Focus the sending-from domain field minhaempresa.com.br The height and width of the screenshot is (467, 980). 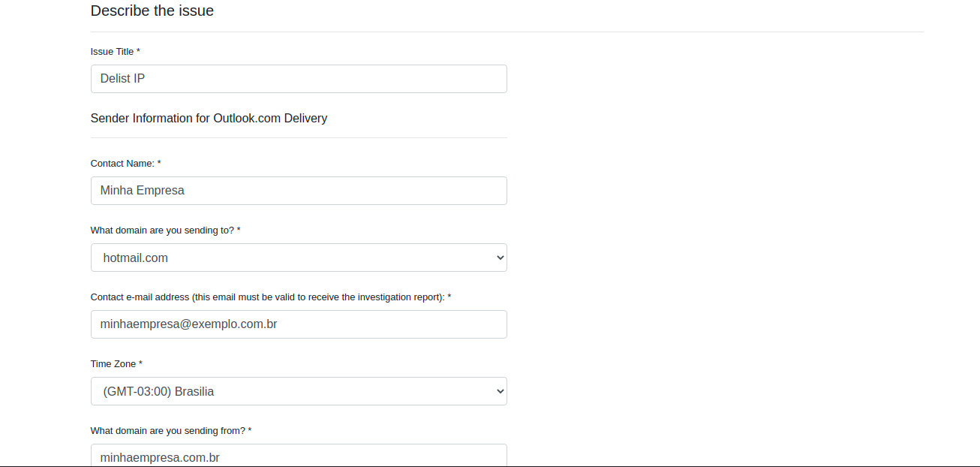[x=299, y=456]
